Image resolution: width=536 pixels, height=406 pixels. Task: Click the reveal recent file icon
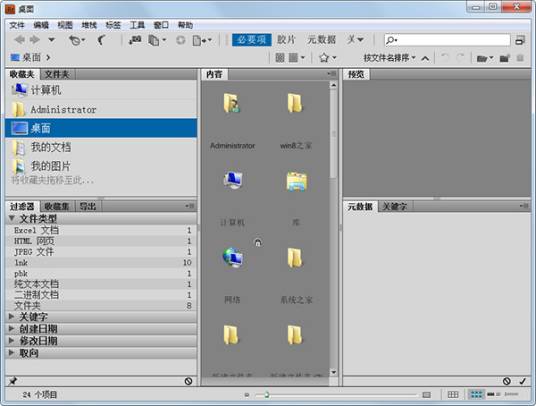coord(77,40)
